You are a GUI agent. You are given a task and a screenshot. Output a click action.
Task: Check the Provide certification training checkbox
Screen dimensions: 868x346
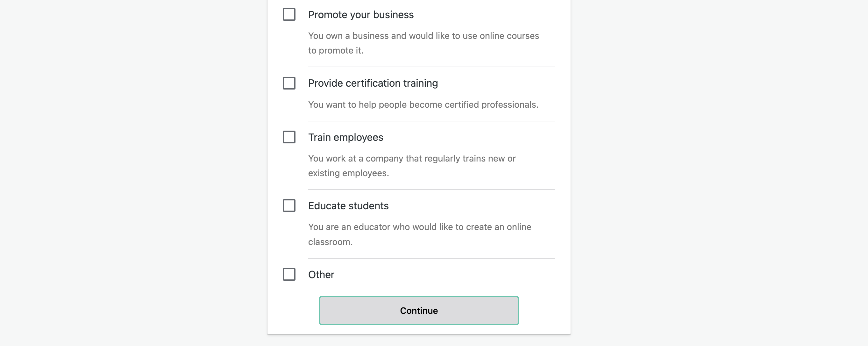click(289, 83)
